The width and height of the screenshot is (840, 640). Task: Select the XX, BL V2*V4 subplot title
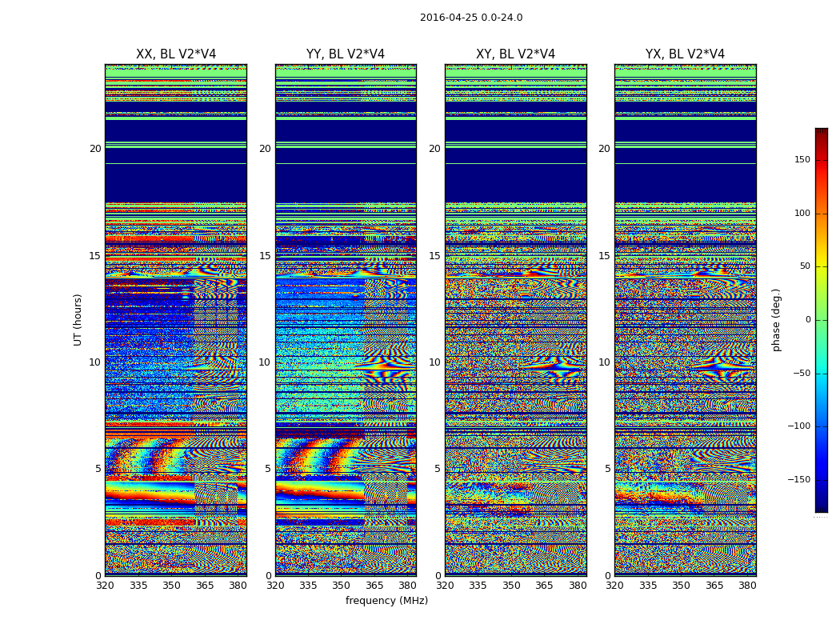(176, 54)
